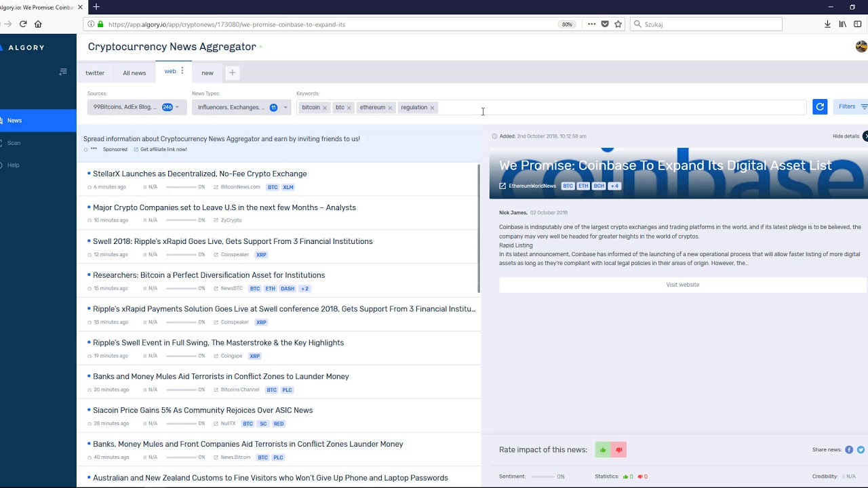Switch to All news tab
The width and height of the screenshot is (868, 488).
click(134, 73)
